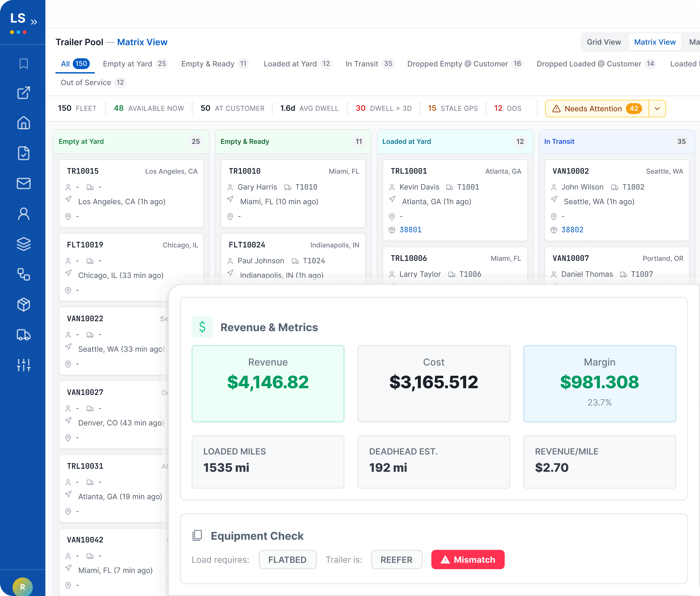Switch to Grid View

pyautogui.click(x=604, y=42)
